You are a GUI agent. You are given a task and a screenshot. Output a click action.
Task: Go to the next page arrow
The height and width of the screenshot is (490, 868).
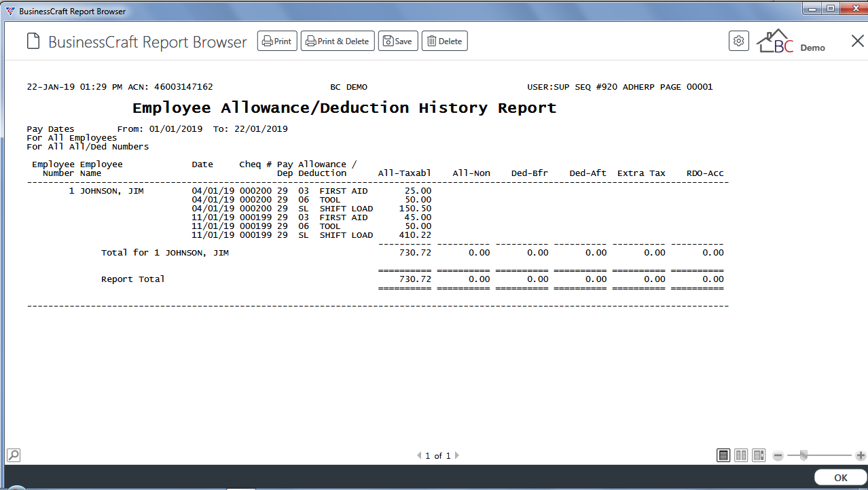pyautogui.click(x=457, y=456)
